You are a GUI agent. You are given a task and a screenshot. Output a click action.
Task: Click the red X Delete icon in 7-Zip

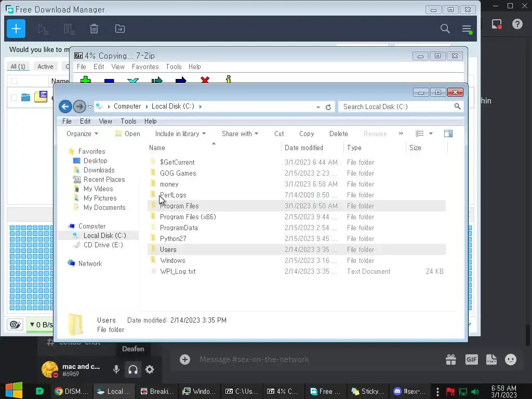pos(205,79)
